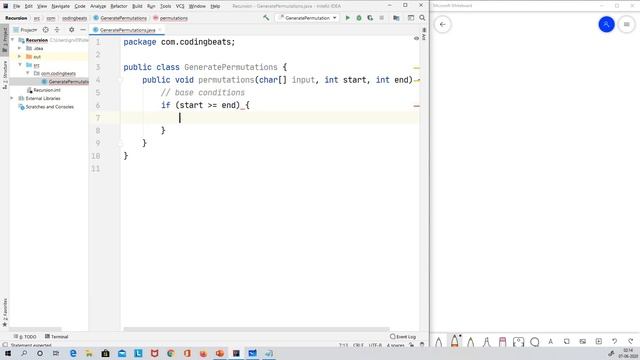Add a note in Whiteboard toolbar
Image resolution: width=640 pixels, height=360 pixels.
point(567,341)
